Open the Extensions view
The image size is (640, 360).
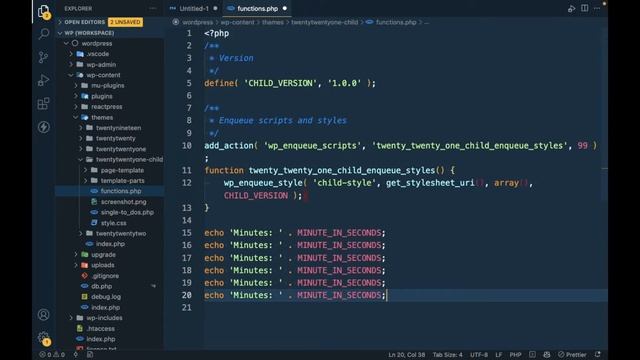[x=43, y=104]
